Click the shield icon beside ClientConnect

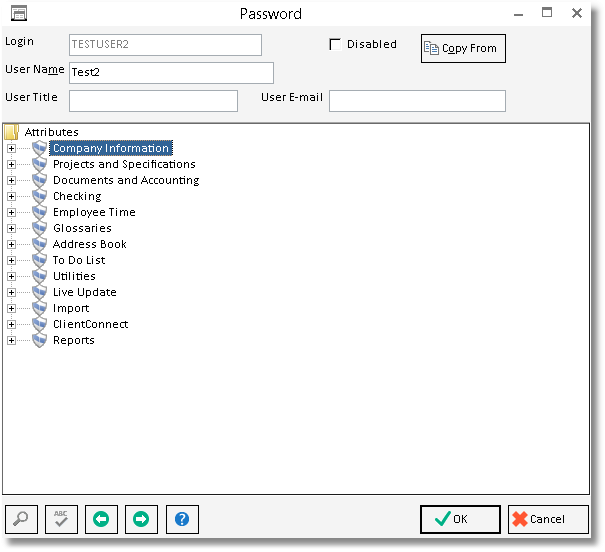[x=39, y=324]
